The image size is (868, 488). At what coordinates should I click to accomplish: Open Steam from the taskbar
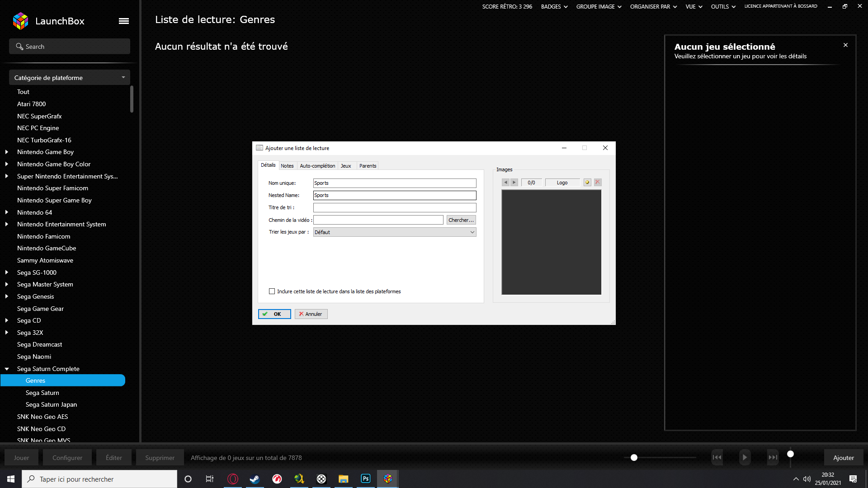click(x=255, y=479)
